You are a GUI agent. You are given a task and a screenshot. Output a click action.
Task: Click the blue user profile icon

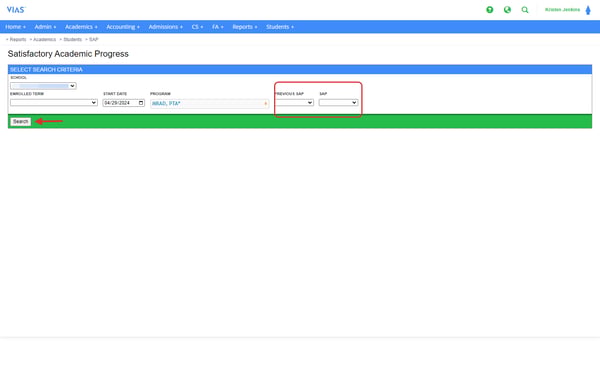[588, 10]
